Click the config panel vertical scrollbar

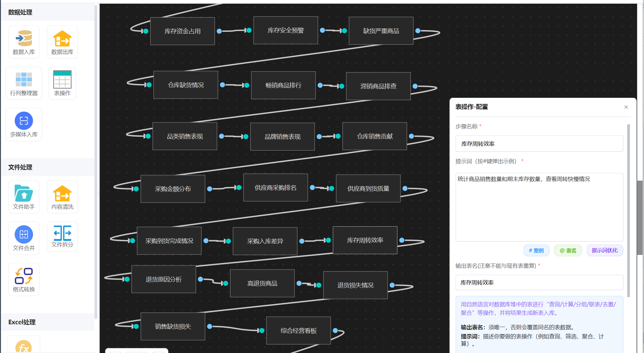(628, 211)
